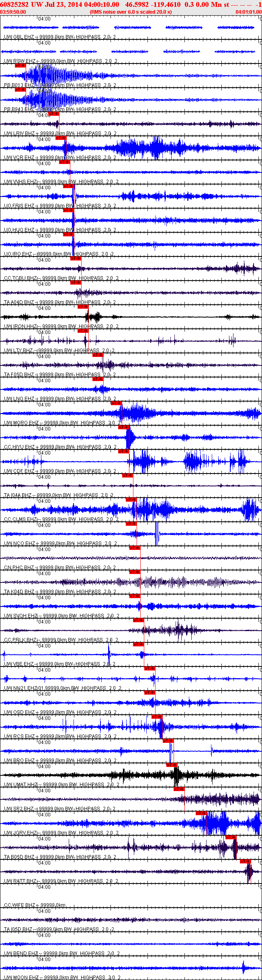Click the red pick flag on UW NN21 trace
This screenshot has height=980, width=262.
pos(150,668)
